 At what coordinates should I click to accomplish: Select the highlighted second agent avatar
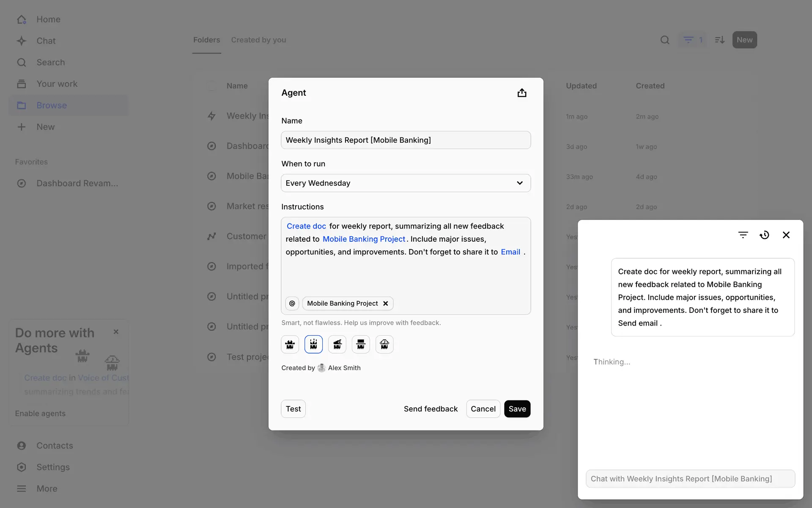(x=313, y=345)
